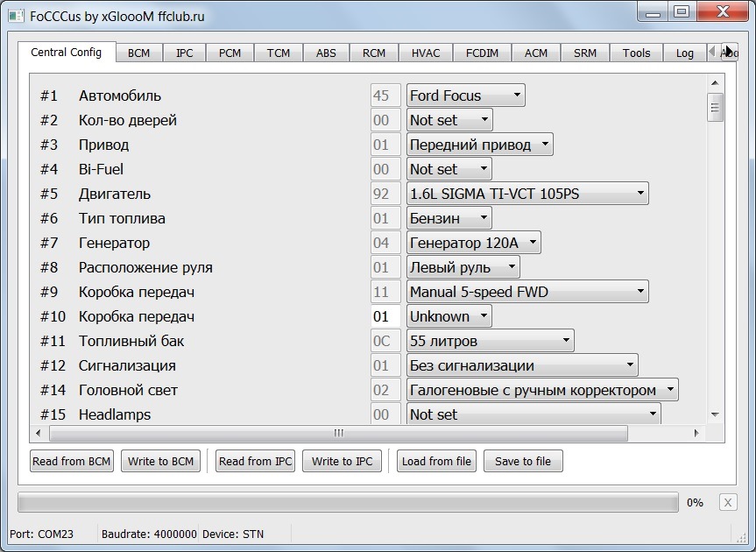Click the #12 Сигнализация label

(x=127, y=366)
